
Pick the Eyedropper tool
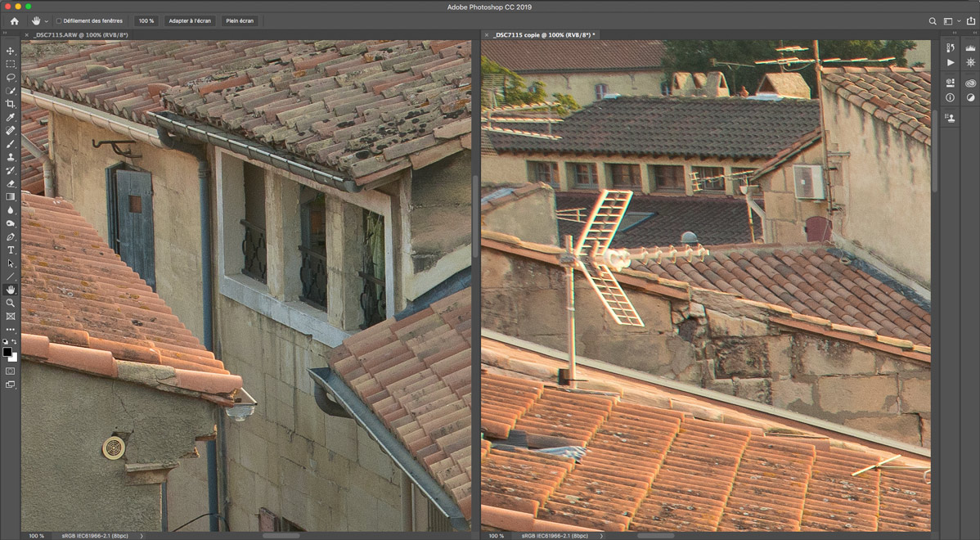(11, 118)
